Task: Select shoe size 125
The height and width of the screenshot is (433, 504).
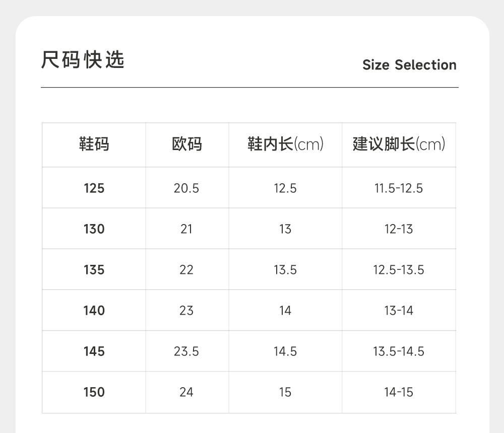Action: (94, 188)
